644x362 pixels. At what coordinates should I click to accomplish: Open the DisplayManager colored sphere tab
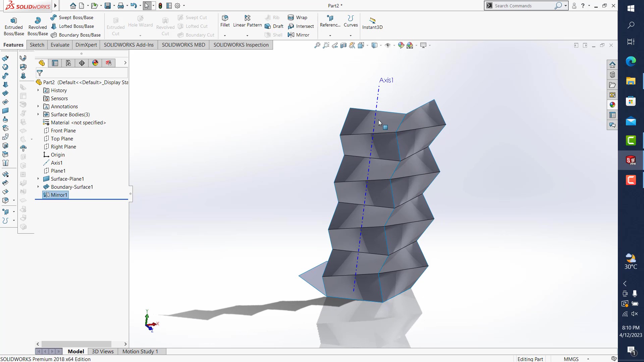[x=95, y=63]
